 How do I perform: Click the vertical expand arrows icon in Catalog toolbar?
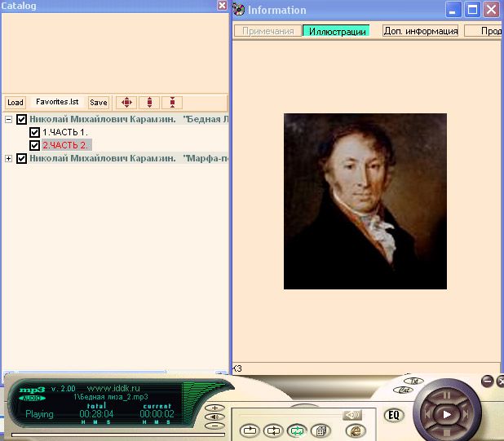pyautogui.click(x=148, y=103)
